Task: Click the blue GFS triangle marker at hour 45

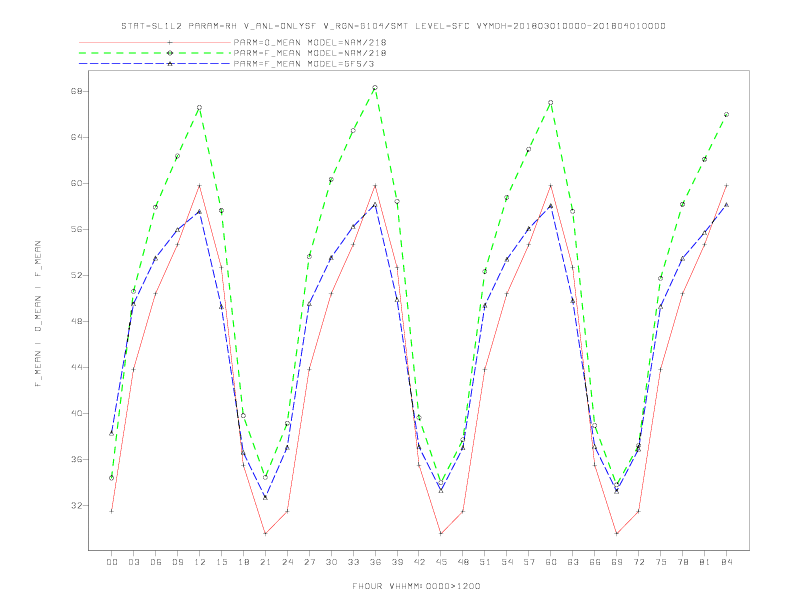Action: pos(441,490)
